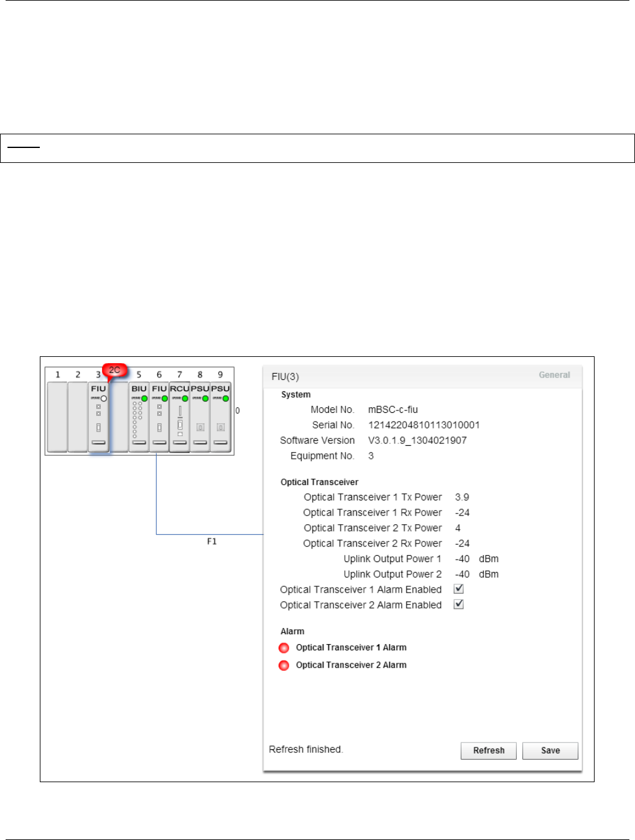The width and height of the screenshot is (635, 840).
Task: Click model number mBSC-c-fiu
Action: click(x=393, y=410)
